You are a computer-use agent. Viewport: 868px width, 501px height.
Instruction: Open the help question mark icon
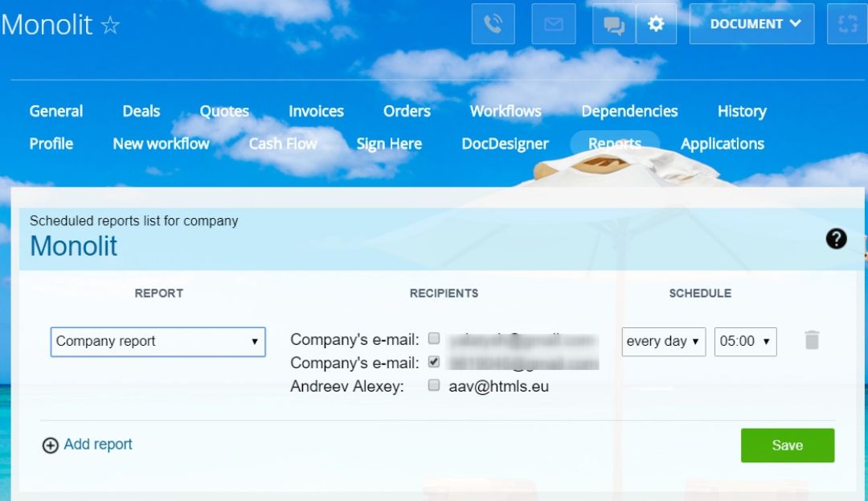pyautogui.click(x=836, y=239)
